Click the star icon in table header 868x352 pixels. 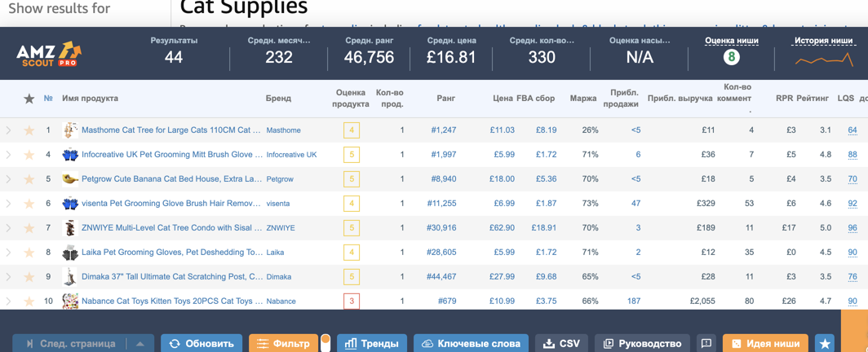[29, 99]
